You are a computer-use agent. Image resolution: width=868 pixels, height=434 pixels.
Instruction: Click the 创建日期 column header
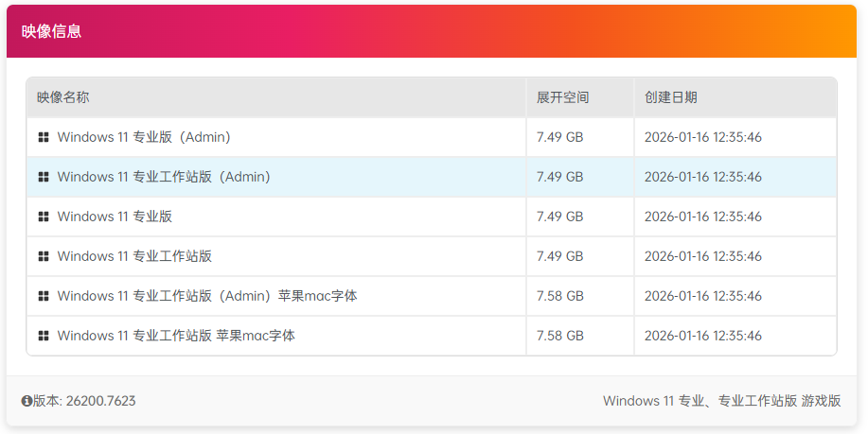[670, 97]
